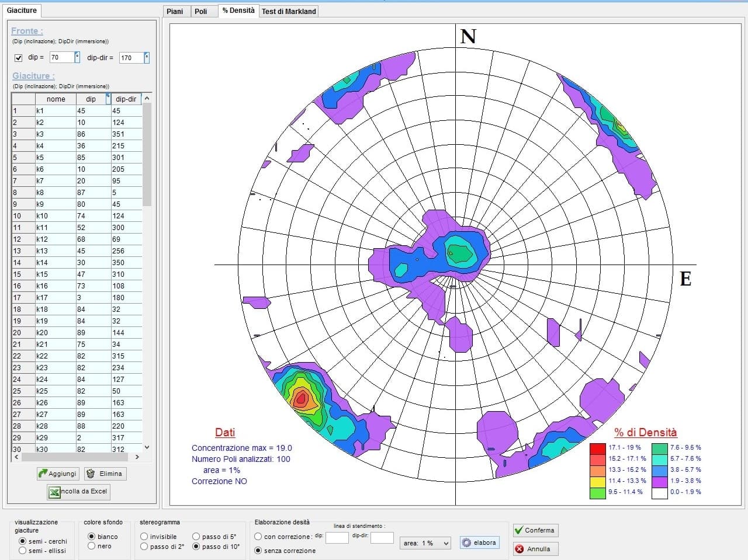The height and width of the screenshot is (560, 748).
Task: Click the nome column header
Action: click(x=56, y=99)
